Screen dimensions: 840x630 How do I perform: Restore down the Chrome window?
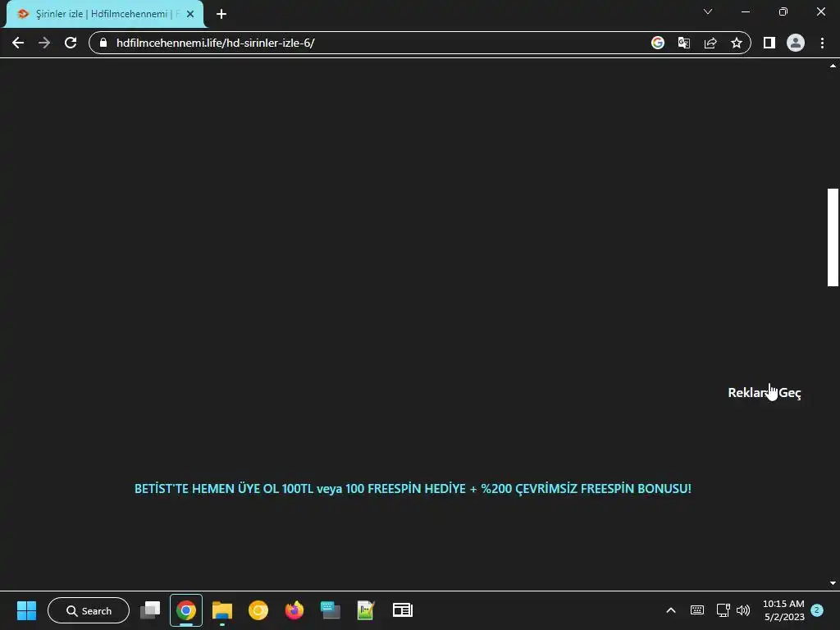pos(783,11)
